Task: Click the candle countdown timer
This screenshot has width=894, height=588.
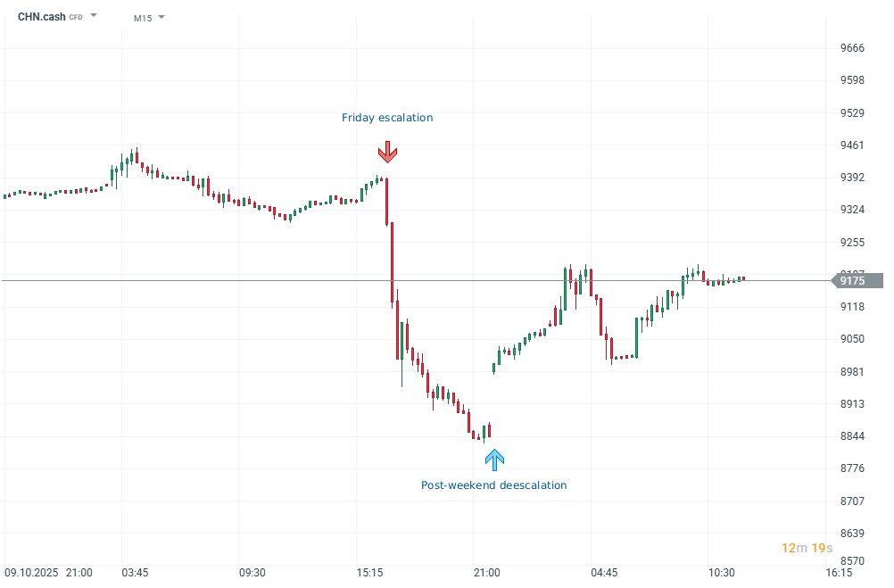Action: tap(807, 547)
